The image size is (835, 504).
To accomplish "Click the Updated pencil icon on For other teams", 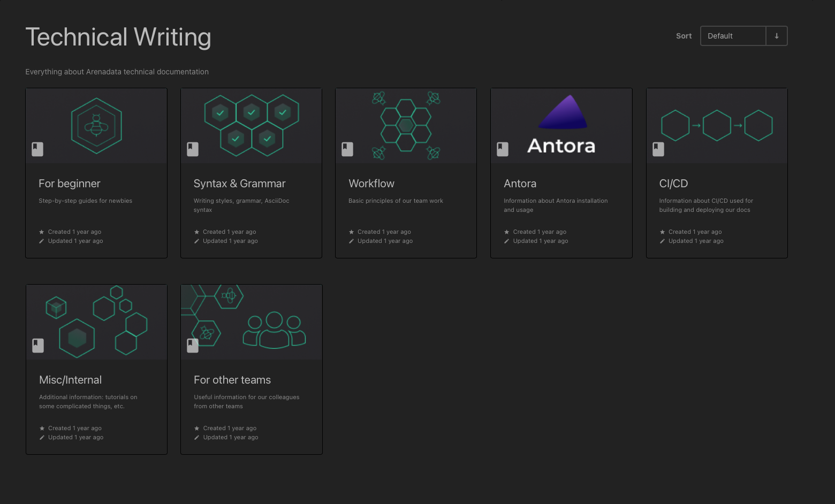I will coord(196,438).
